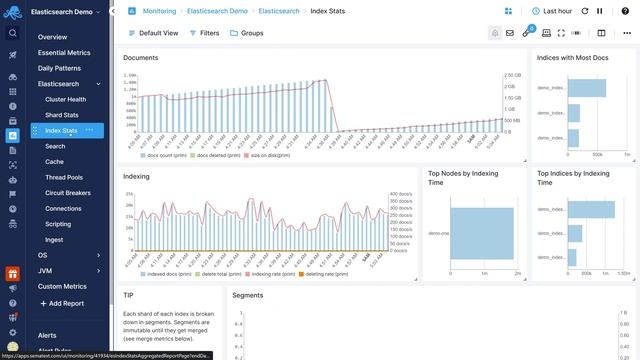Click the blue dashboard tiles icon in header
Image resolution: width=640 pixels, height=360 pixels.
point(508,11)
